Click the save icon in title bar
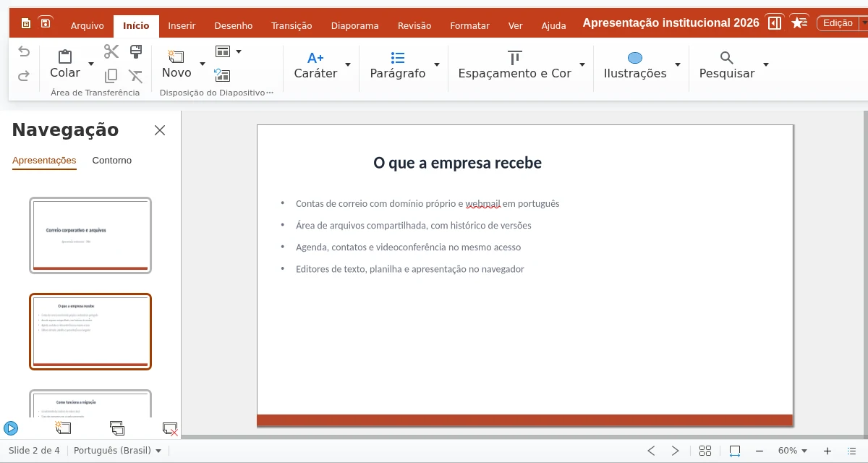 click(46, 23)
